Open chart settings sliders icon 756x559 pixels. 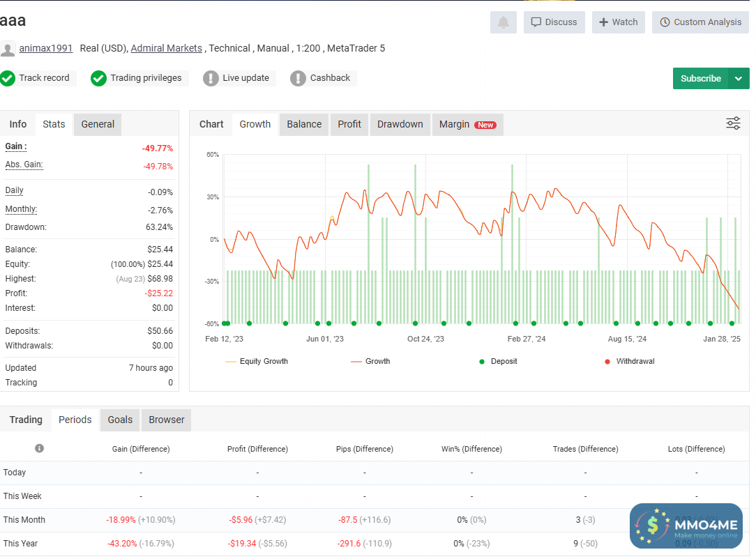[733, 124]
